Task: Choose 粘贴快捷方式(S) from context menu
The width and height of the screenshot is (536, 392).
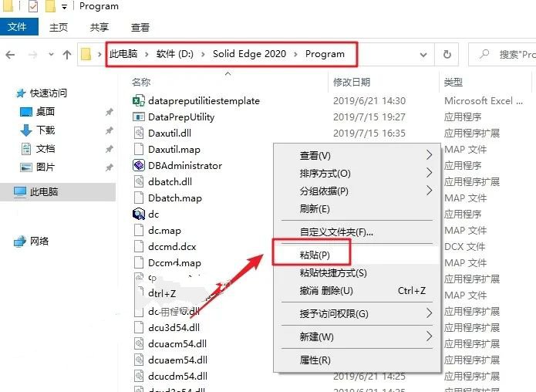Action: 357,273
